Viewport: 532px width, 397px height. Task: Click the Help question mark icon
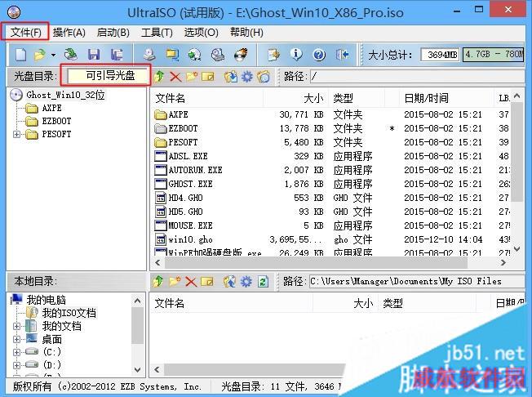(319, 55)
